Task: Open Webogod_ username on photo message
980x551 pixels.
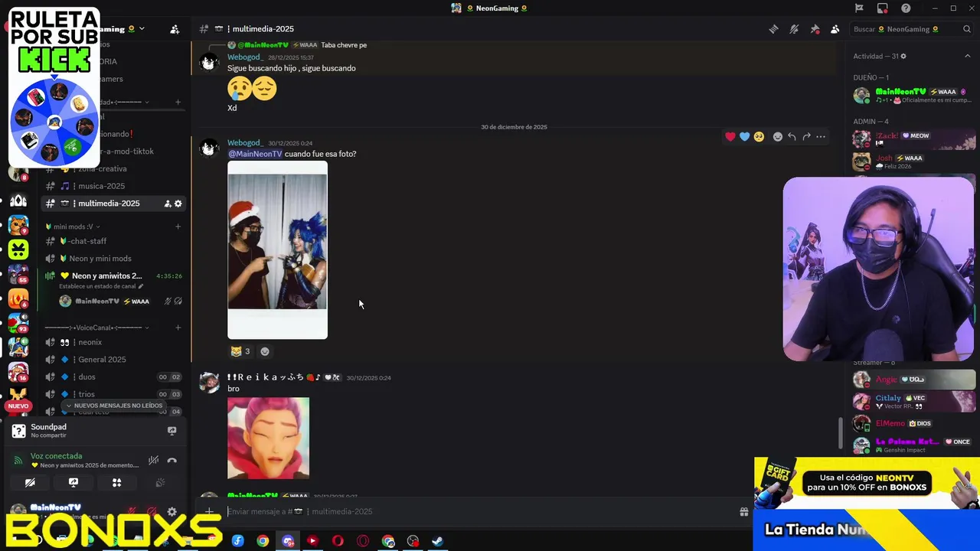Action: pos(245,143)
